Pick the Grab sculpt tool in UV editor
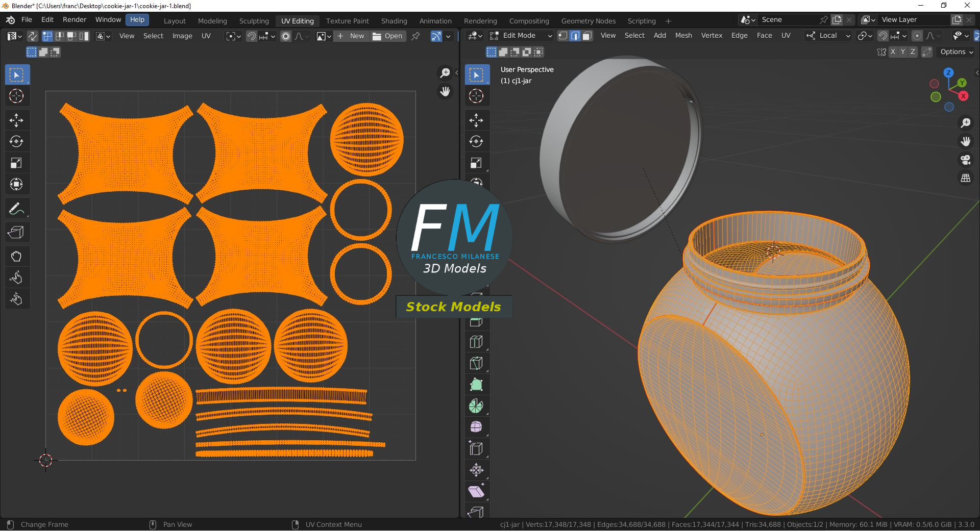This screenshot has height=531, width=980. click(16, 256)
